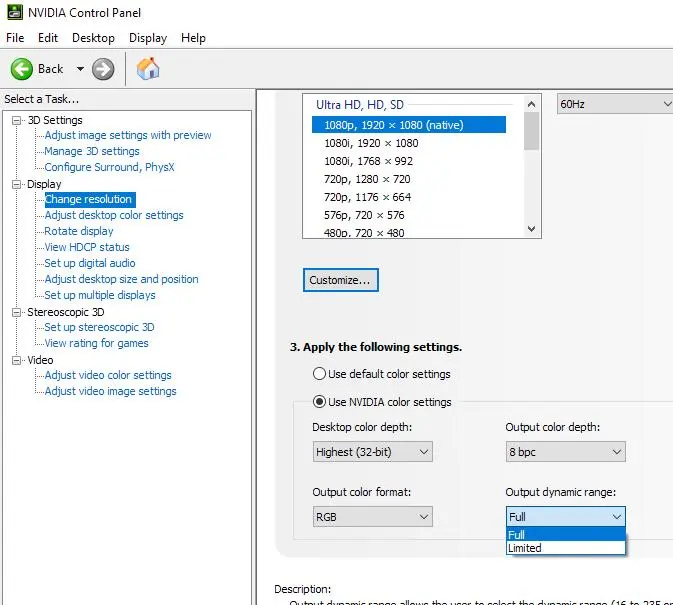This screenshot has height=605, width=673.
Task: Open Adjust video image settings
Action: point(110,391)
